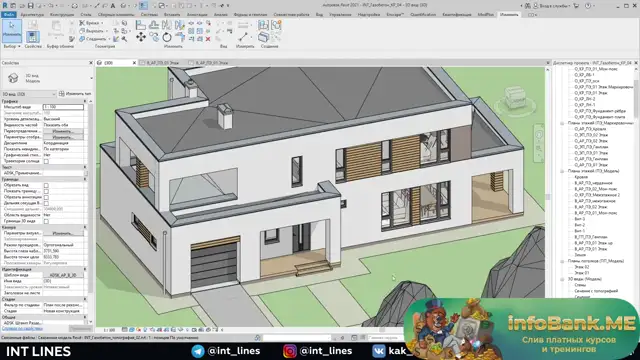The height and width of the screenshot is (360, 640).
Task: Save project from quick access toolbar
Action: click(30, 6)
